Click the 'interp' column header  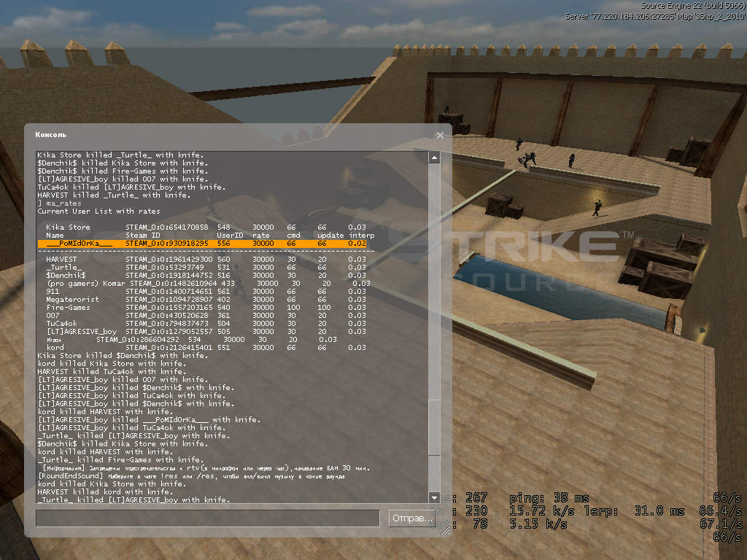point(362,236)
